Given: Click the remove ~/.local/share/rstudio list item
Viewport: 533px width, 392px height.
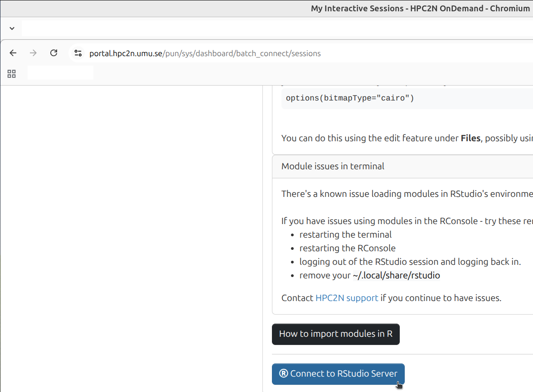Looking at the screenshot, I should [x=369, y=275].
